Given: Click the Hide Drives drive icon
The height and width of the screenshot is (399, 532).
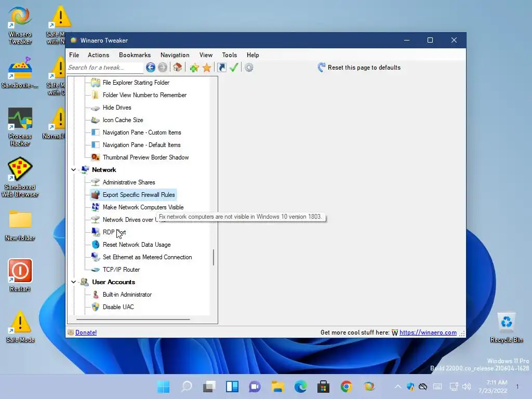Looking at the screenshot, I should pos(96,108).
